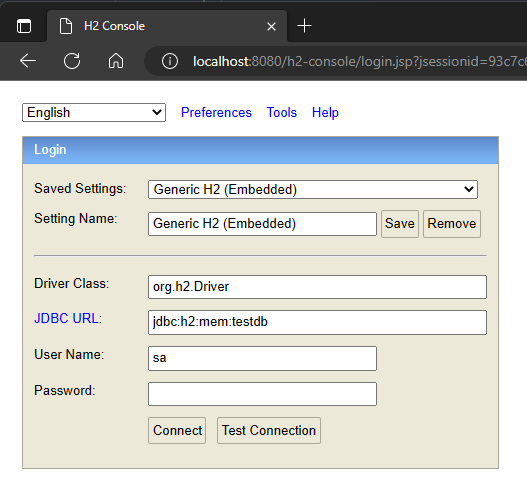This screenshot has width=527, height=490.
Task: Click the Password label
Action: 65,391
